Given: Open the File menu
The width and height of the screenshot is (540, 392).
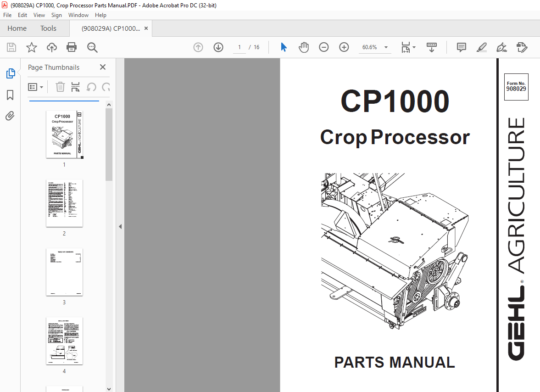Looking at the screenshot, I should (7, 15).
